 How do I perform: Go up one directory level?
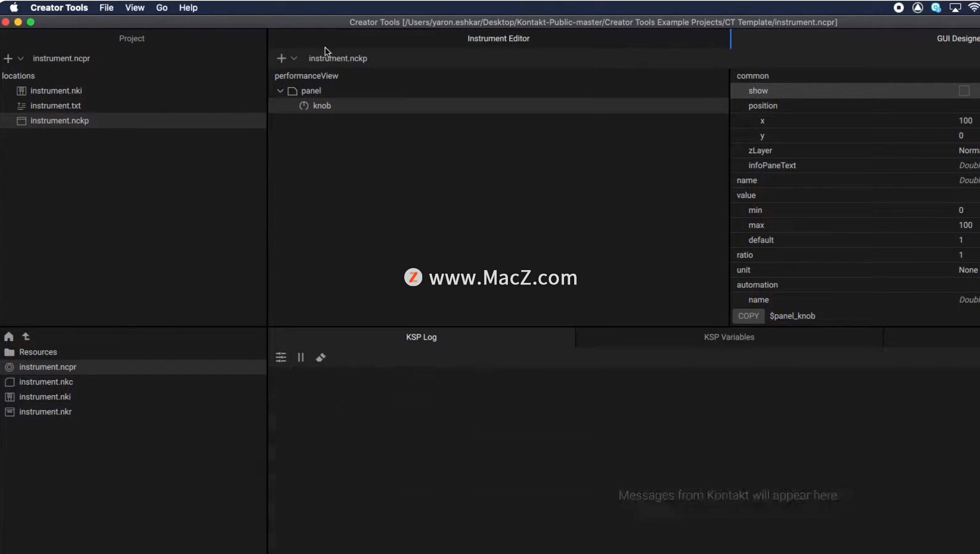click(26, 336)
